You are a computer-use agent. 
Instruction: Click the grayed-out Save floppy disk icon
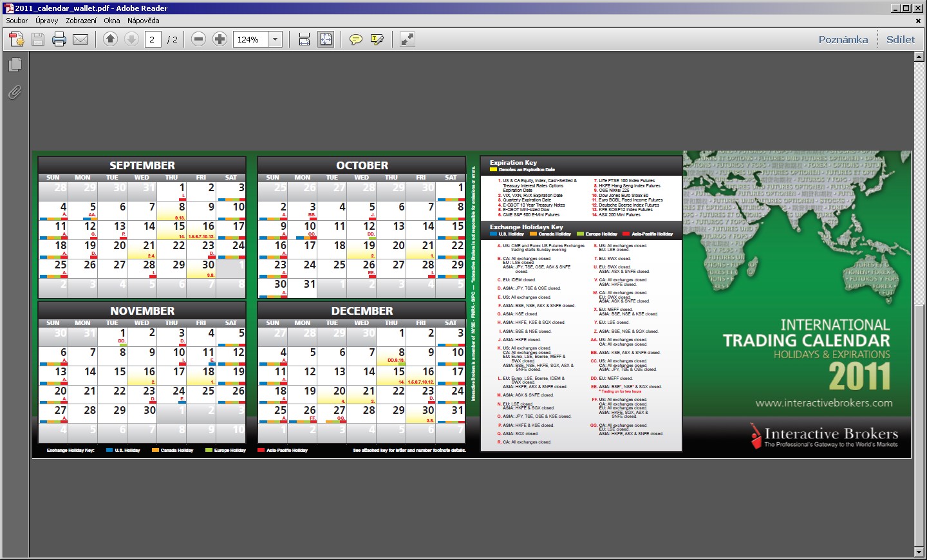(x=38, y=39)
